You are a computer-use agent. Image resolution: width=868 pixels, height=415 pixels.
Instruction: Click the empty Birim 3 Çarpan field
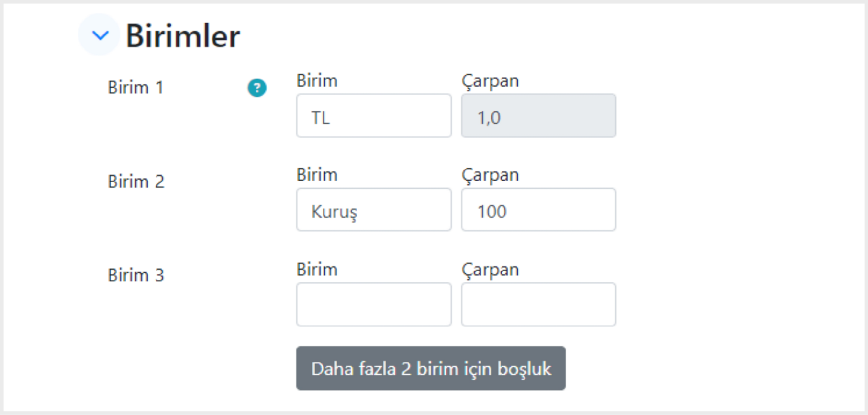coord(538,304)
